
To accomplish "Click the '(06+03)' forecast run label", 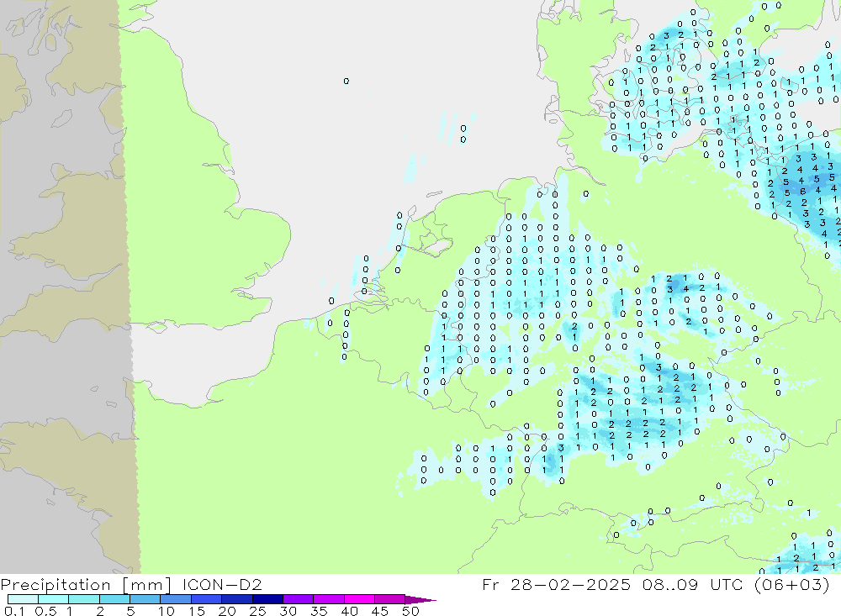I will [x=791, y=584].
